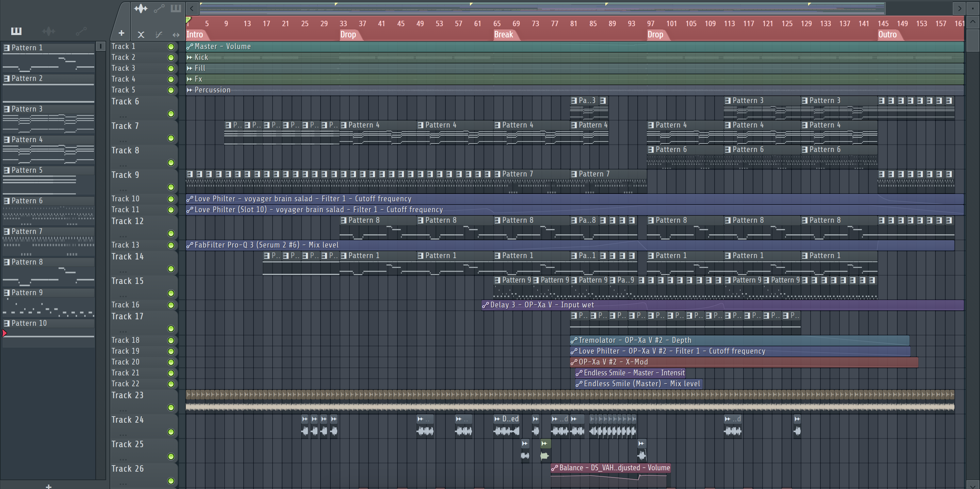Click the Fill audio clip on Track 3
This screenshot has width=980, height=489.
574,68
